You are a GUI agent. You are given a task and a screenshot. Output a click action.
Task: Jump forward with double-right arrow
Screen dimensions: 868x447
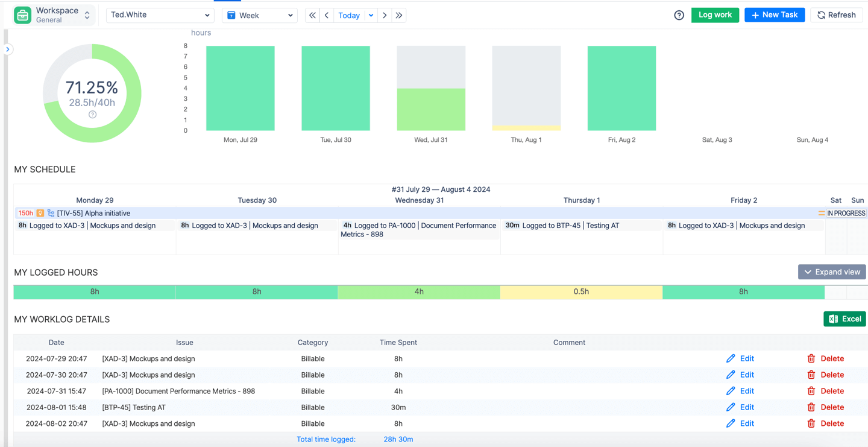click(x=399, y=15)
